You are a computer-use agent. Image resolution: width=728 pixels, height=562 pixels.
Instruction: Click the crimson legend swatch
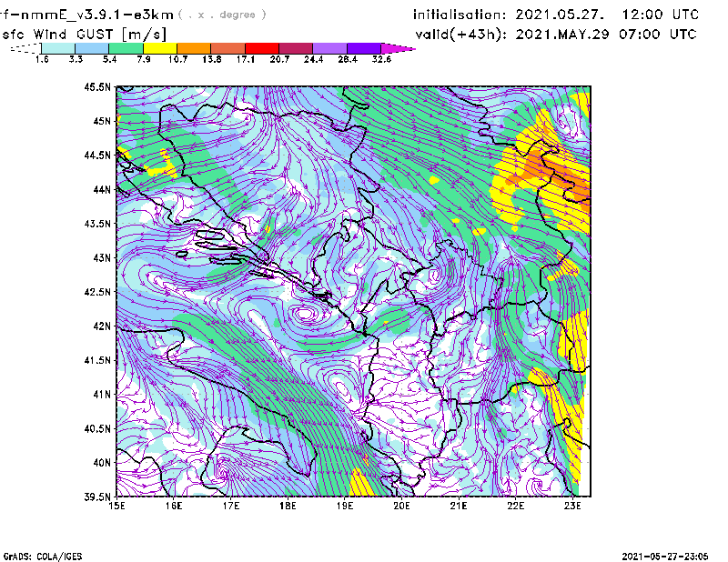296,48
